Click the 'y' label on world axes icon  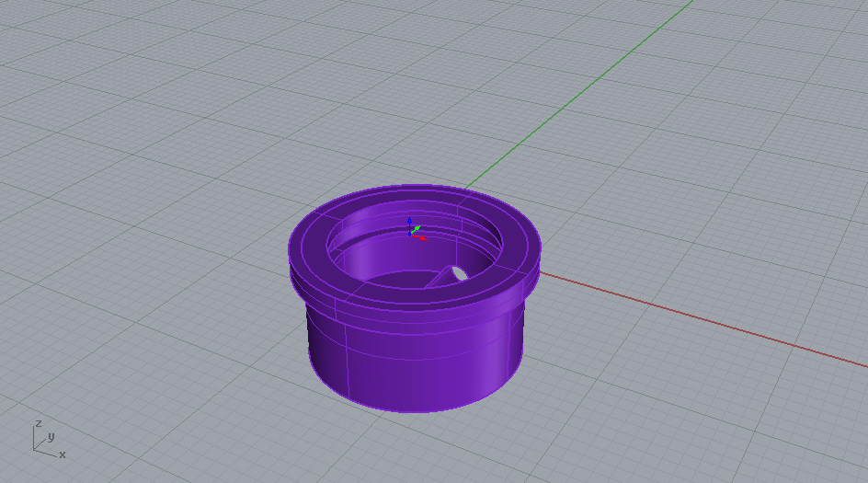coord(51,437)
